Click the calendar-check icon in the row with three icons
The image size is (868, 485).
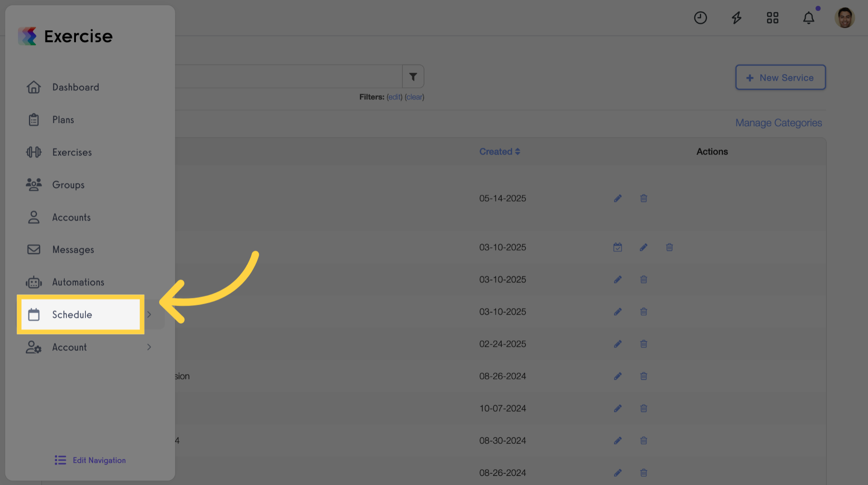(x=618, y=247)
